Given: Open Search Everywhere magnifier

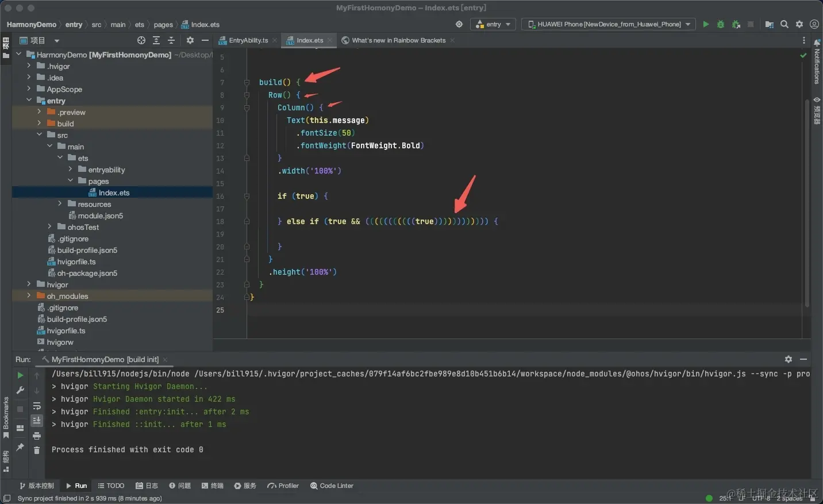Looking at the screenshot, I should tap(784, 24).
